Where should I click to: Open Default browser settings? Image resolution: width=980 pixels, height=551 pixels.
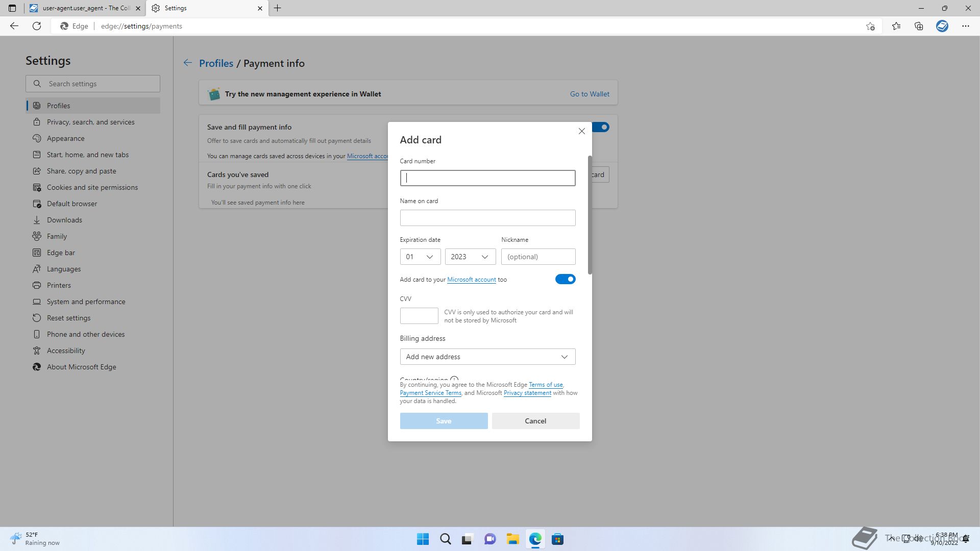93,204
